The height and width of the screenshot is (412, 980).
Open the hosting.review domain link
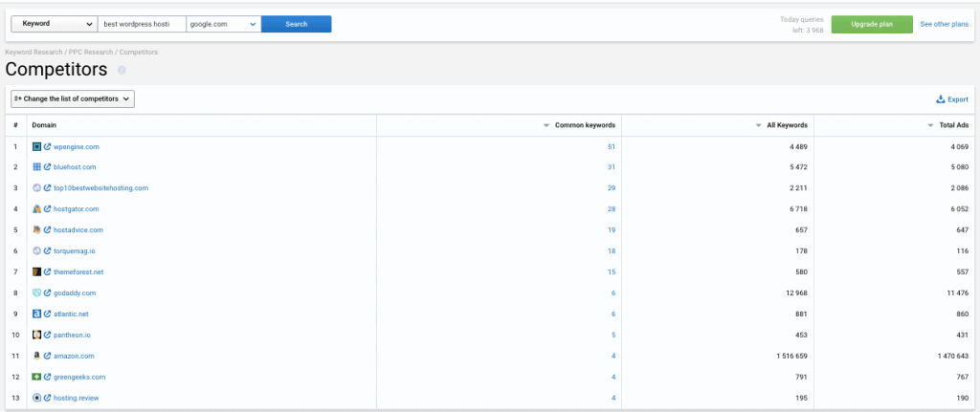[77, 398]
